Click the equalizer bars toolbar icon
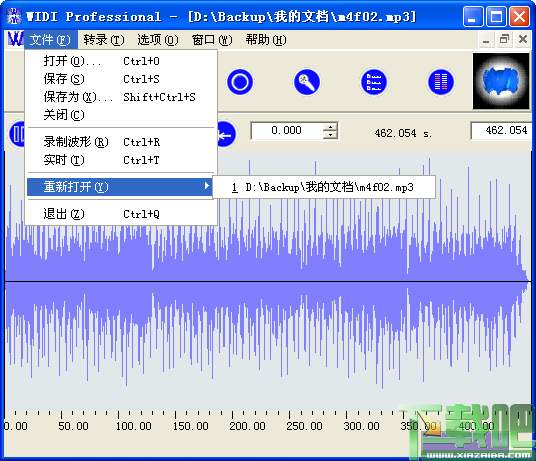This screenshot has width=536, height=461. click(441, 82)
